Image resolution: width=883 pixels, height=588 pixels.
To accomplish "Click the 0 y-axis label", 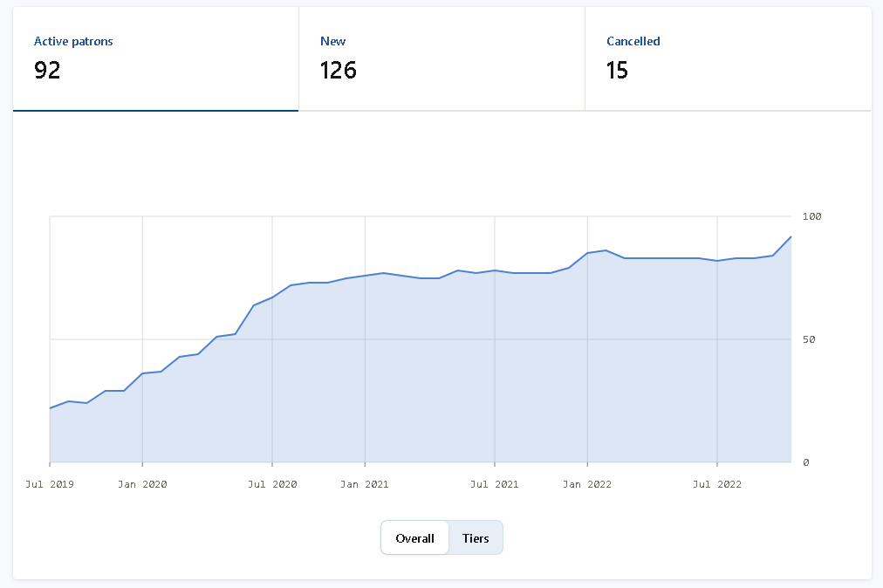I will coord(805,462).
